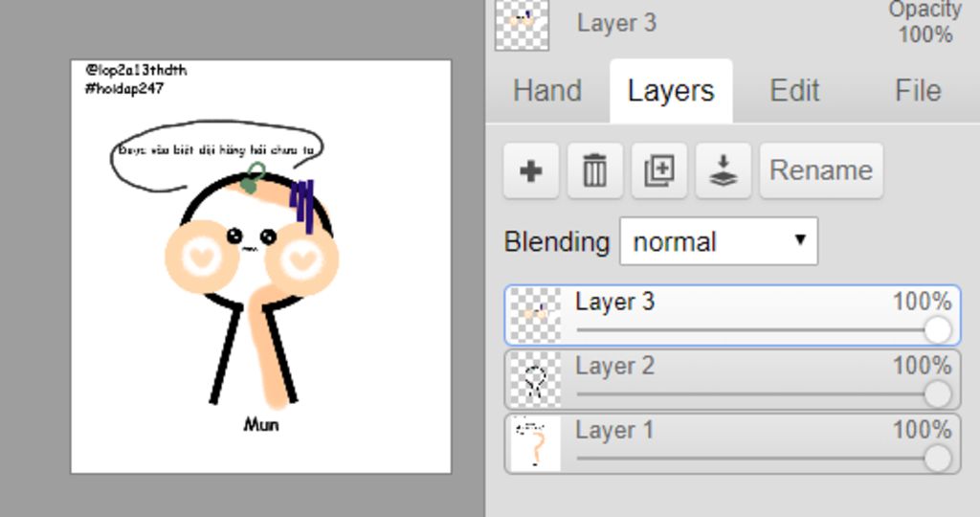Click the 'Layer 3' title beside the top preview

pyautogui.click(x=616, y=23)
